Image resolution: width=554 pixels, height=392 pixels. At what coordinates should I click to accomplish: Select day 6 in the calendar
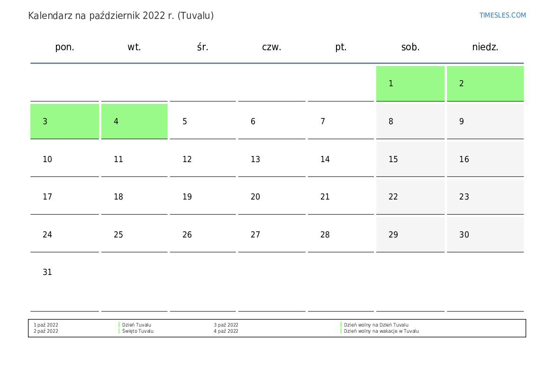pyautogui.click(x=272, y=121)
